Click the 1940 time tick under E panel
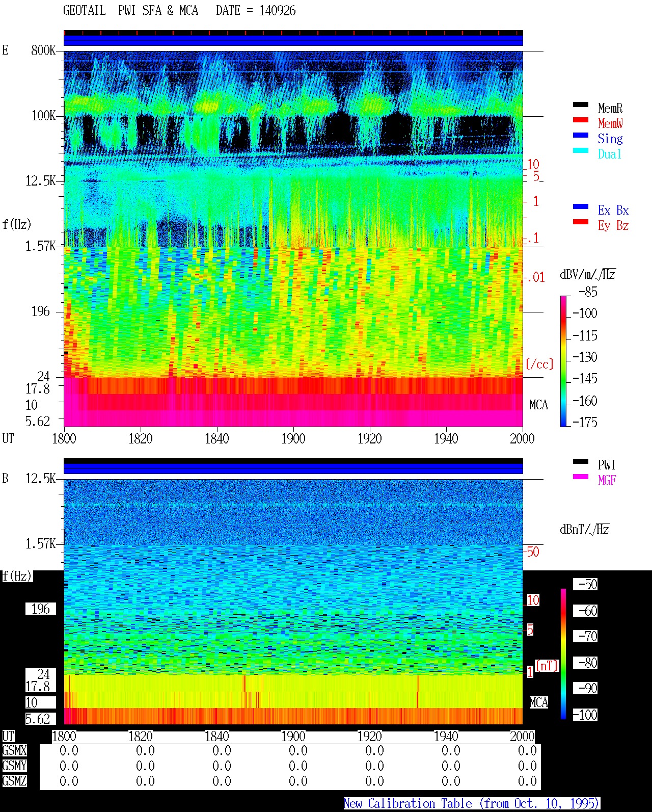Image resolution: width=652 pixels, height=812 pixels. pyautogui.click(x=446, y=438)
